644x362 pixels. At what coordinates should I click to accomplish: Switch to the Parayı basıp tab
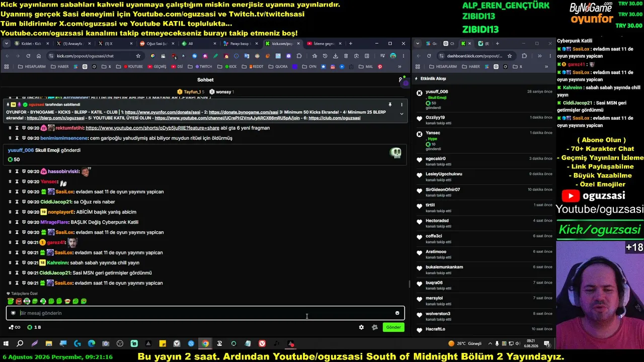[x=240, y=44]
